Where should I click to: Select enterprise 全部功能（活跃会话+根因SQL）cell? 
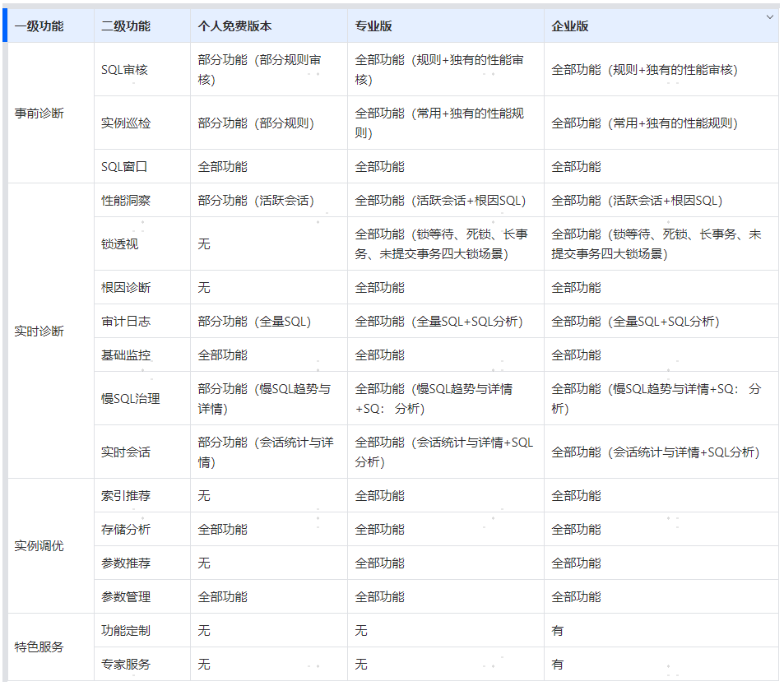[661, 201]
